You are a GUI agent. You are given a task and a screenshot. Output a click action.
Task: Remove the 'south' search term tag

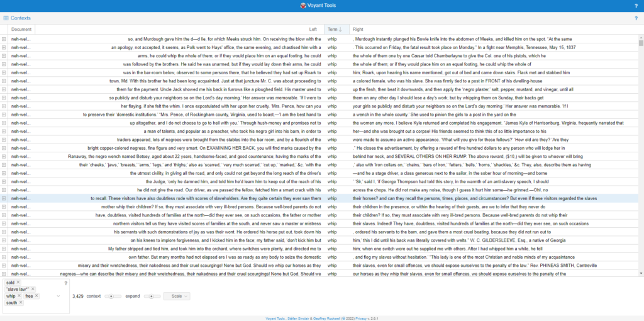pyautogui.click(x=21, y=303)
